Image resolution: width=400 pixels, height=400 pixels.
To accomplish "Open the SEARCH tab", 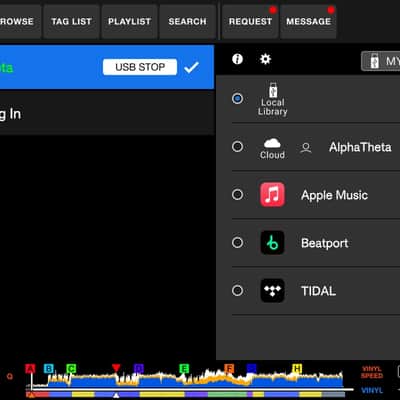I will pyautogui.click(x=187, y=22).
